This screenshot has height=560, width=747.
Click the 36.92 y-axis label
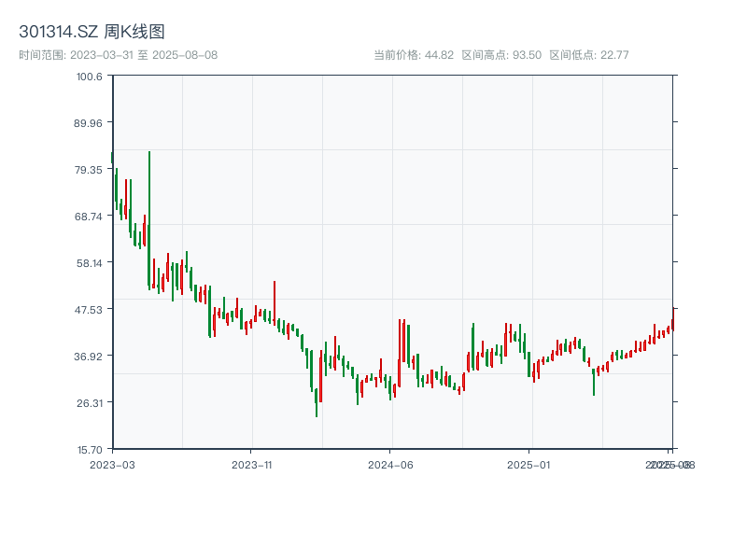click(89, 357)
